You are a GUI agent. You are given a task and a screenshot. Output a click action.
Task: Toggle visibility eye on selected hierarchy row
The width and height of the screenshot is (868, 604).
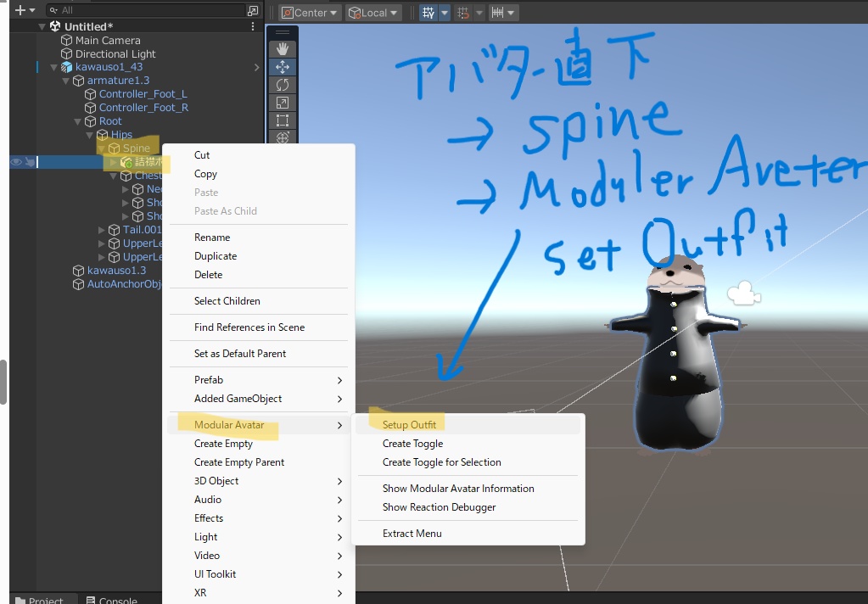(16, 162)
